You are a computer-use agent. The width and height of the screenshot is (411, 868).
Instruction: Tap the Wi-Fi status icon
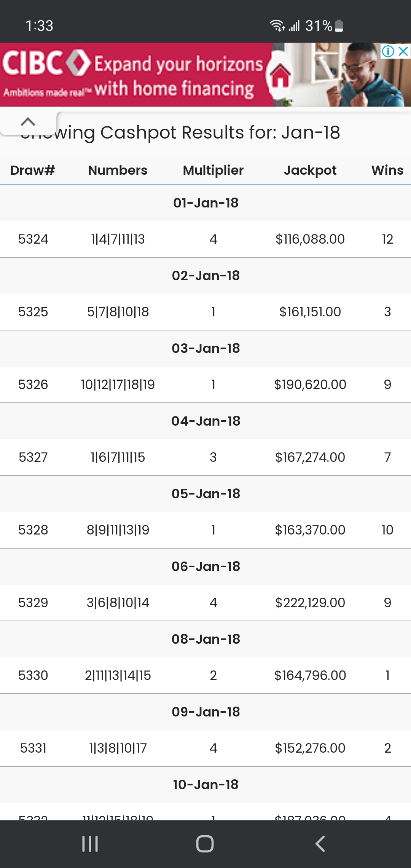coord(277,26)
